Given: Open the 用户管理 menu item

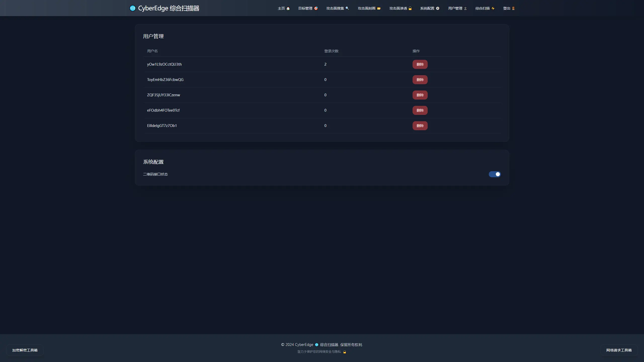Looking at the screenshot, I should [455, 9].
